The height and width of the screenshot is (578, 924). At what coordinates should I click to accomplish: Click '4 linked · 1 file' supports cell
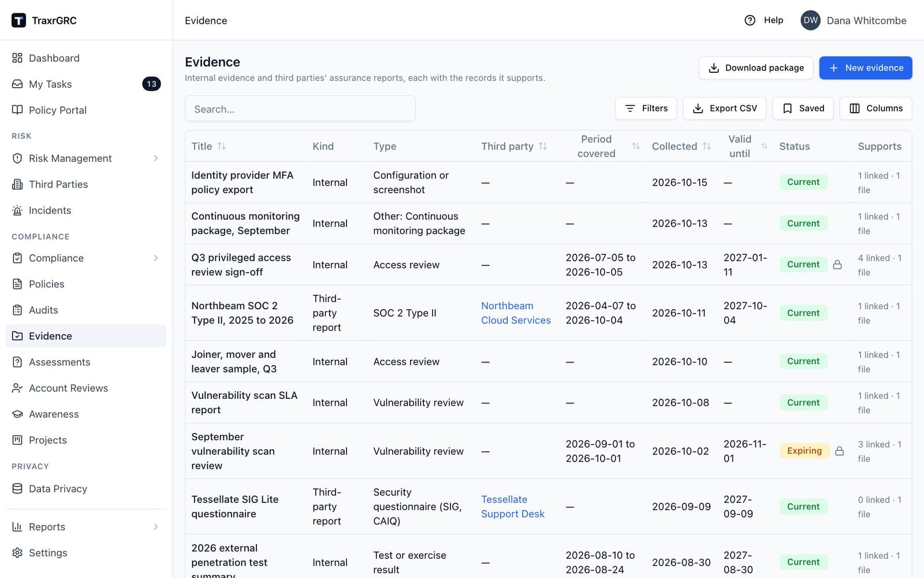(880, 265)
